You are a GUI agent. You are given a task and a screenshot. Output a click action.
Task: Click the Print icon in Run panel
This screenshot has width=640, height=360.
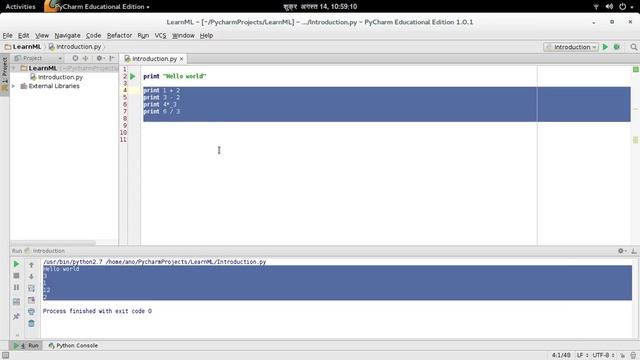click(31, 312)
